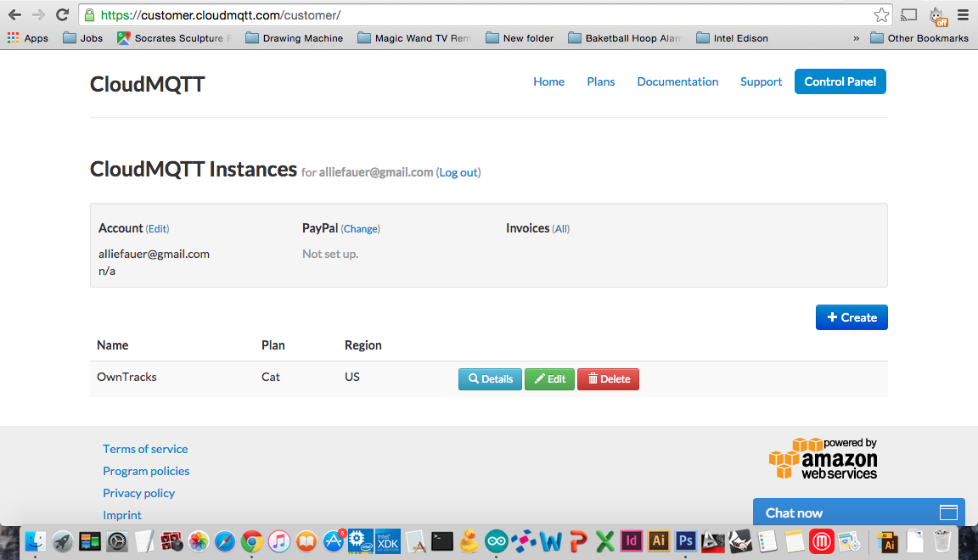Click the Cast screen icon in toolbar
The image size is (978, 560).
908,15
